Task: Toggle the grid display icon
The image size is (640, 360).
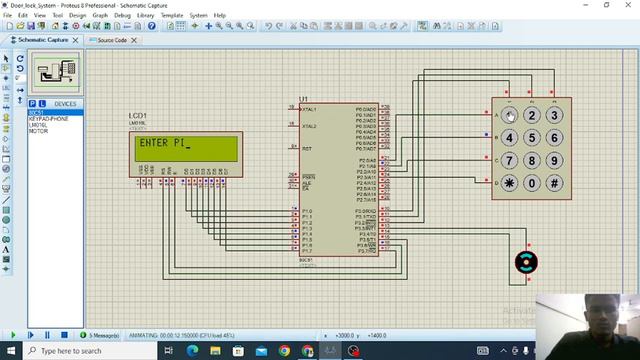Action: coord(180,26)
